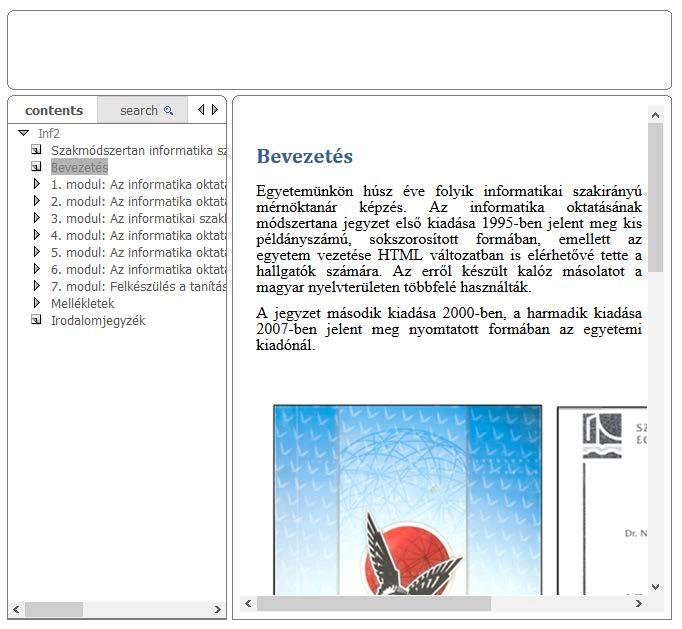682x629 pixels.
Task: Expand the 5. modul node
Action: pyautogui.click(x=37, y=252)
